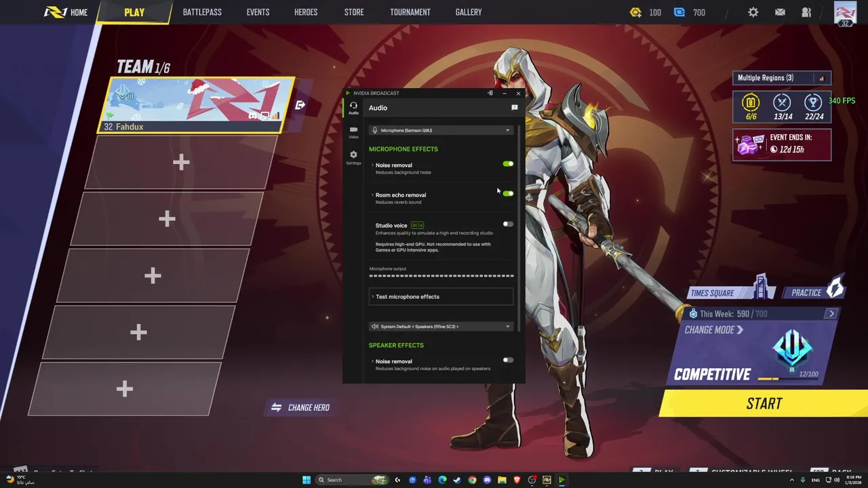Open the Video section in NVIDIA Broadcast sidebar
Screen dimensions: 868x488
coord(353,132)
